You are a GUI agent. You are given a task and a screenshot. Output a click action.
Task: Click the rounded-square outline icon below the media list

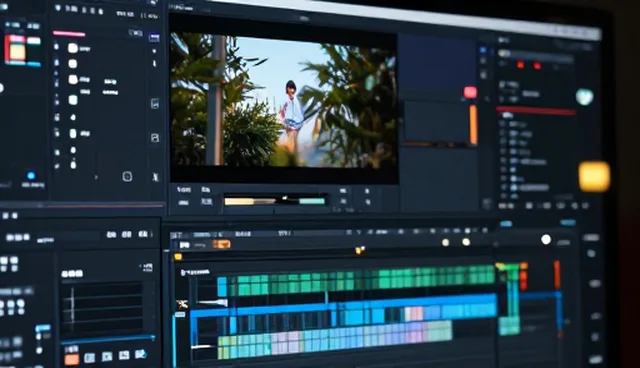click(127, 177)
